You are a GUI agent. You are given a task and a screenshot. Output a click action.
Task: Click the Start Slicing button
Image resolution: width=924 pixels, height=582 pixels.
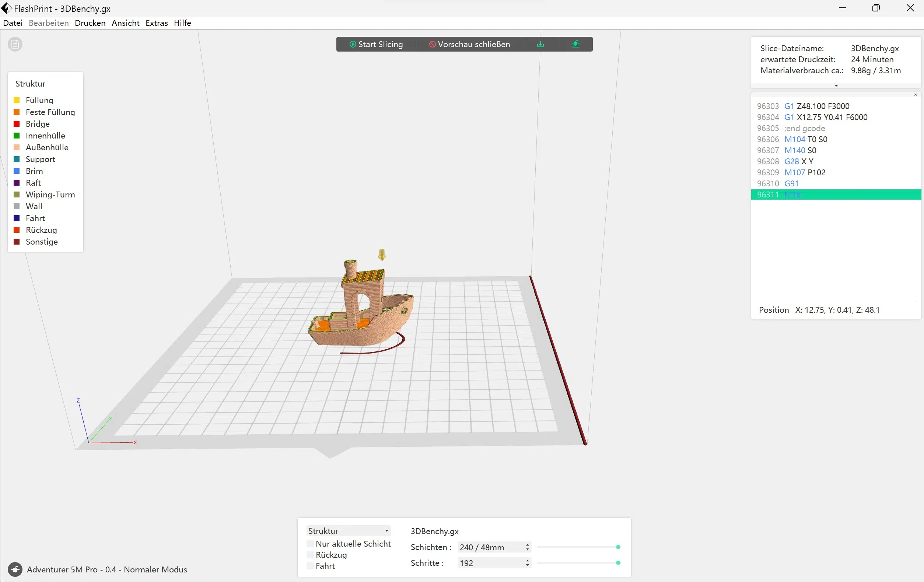pyautogui.click(x=376, y=44)
